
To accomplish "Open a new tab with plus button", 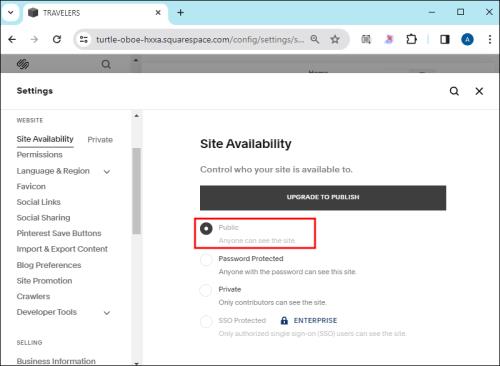I will [x=180, y=13].
